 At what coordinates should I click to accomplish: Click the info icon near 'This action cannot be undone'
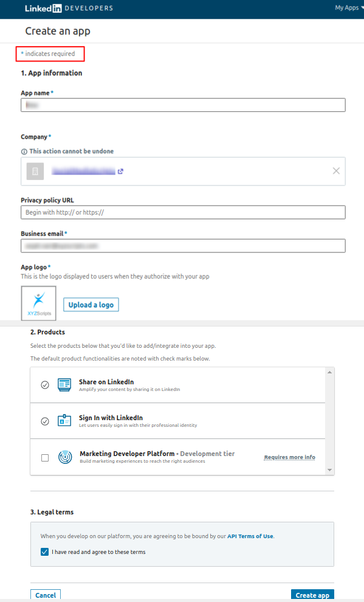pyautogui.click(x=24, y=151)
